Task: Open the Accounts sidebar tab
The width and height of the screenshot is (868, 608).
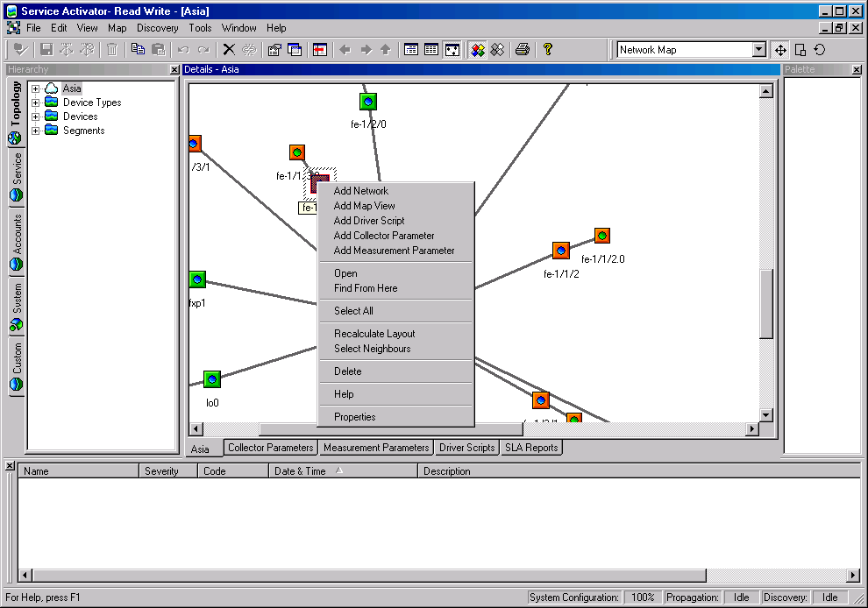Action: 16,241
